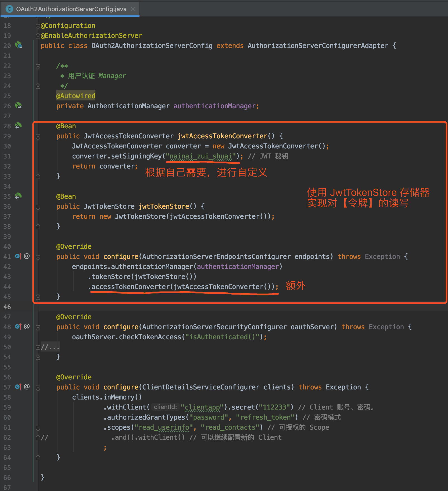
Task: Click the "112233" secret string
Action: pyautogui.click(x=274, y=407)
